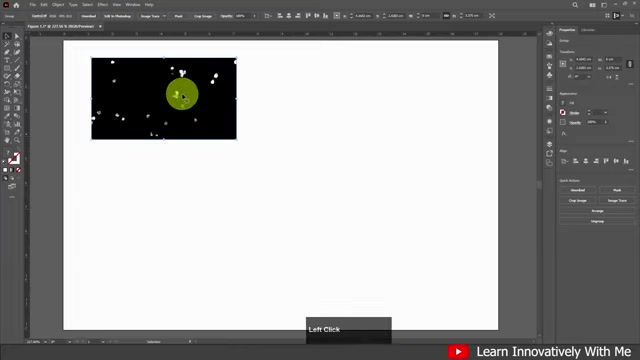Open the Layers panel icon

(549, 144)
